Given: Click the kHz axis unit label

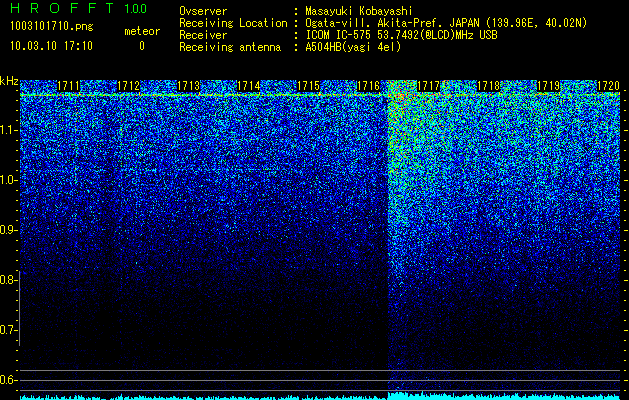Looking at the screenshot, I should (9, 81).
